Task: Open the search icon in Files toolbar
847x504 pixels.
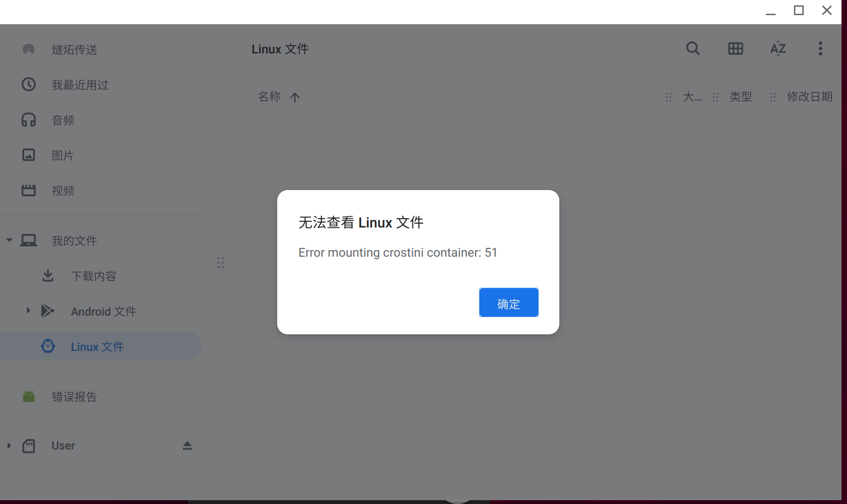Action: 693,48
